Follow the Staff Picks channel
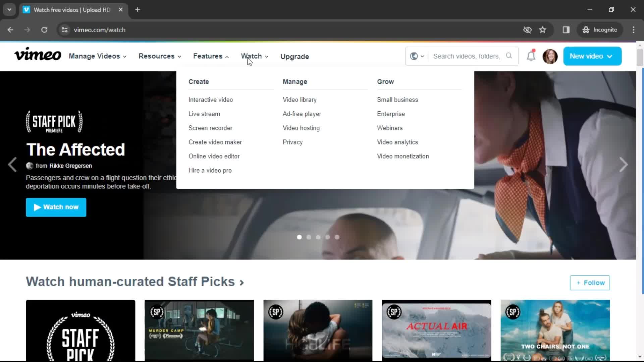 coord(590,283)
